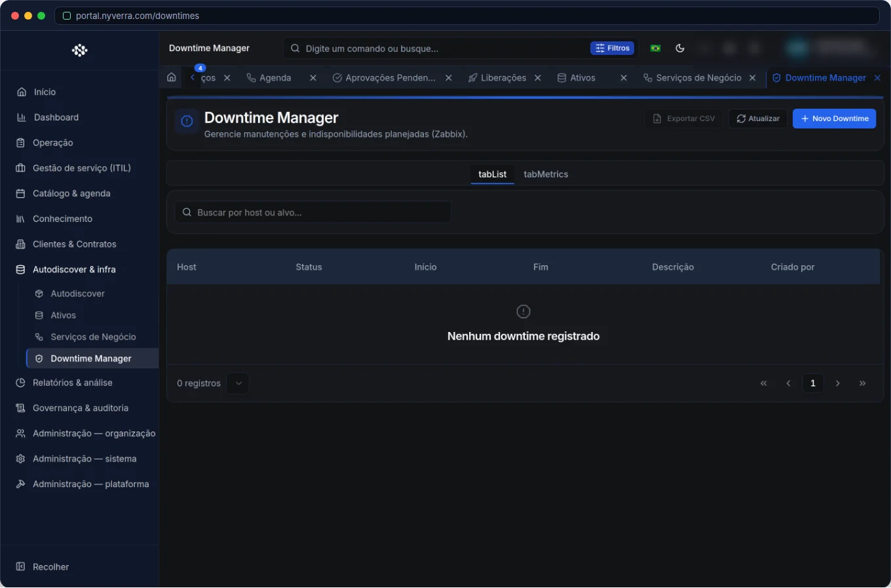Screen dimensions: 891x588
Task: Collapse sidebar with Recolher
Action: click(50, 567)
